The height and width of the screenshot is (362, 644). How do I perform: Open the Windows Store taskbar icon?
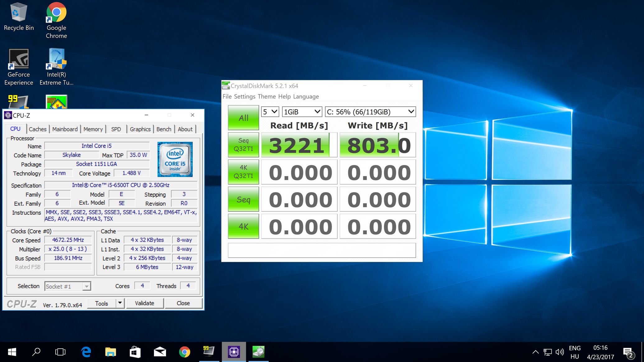(x=135, y=352)
